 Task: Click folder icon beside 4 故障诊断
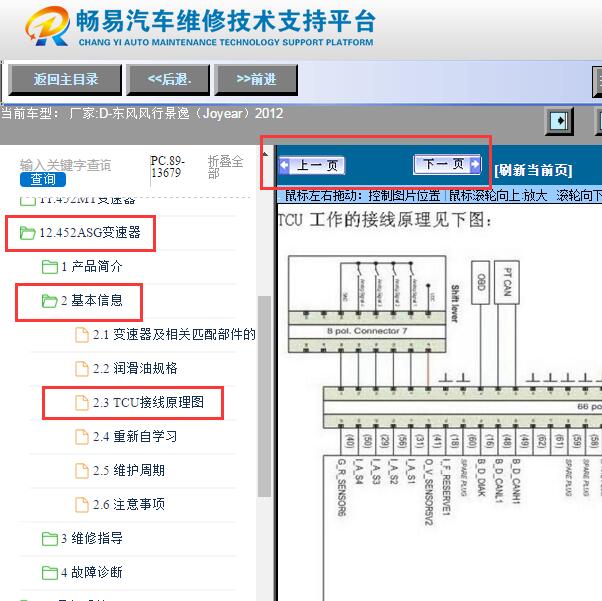pos(50,573)
